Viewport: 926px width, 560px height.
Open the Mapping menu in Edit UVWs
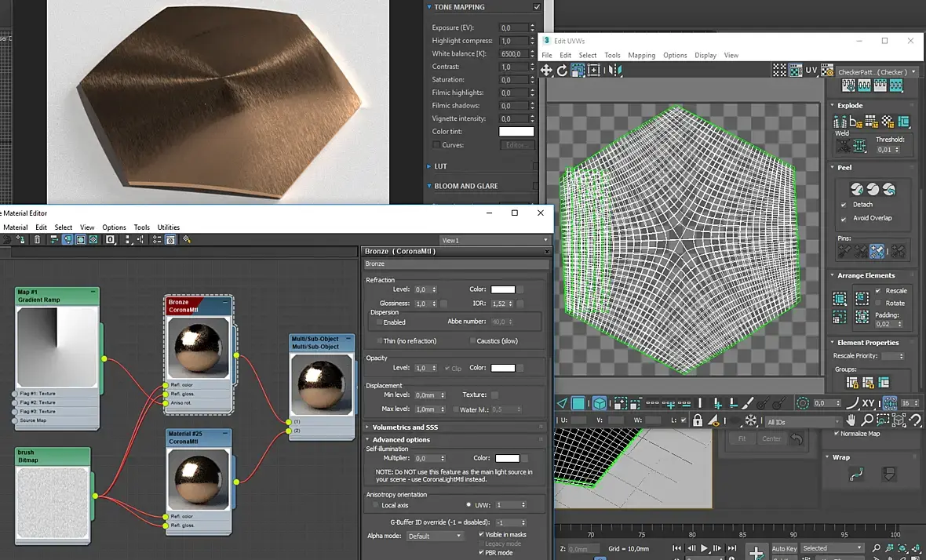coord(641,55)
